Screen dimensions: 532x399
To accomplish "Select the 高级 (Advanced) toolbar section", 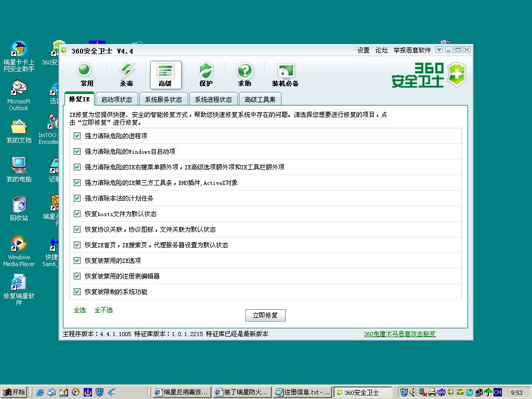I will click(166, 75).
